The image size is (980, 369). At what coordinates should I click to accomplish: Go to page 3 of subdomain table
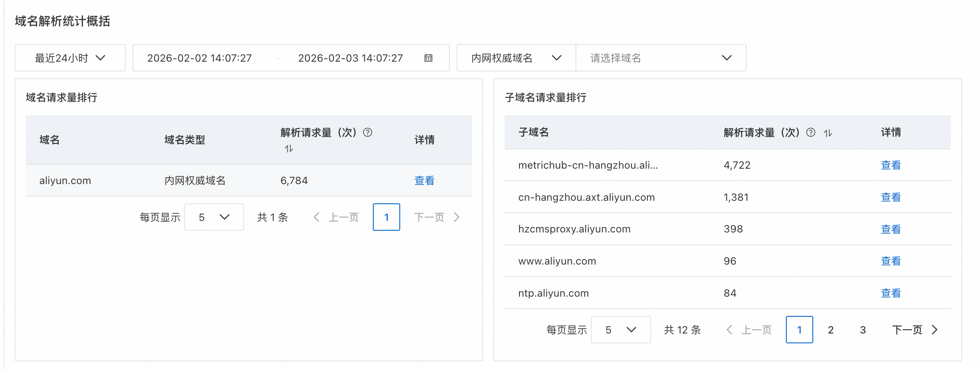863,330
